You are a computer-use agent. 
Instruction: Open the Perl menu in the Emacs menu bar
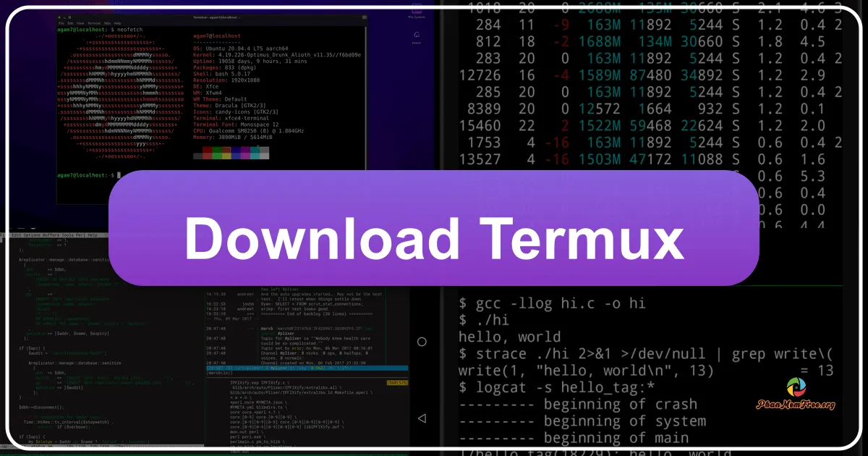pyautogui.click(x=80, y=236)
